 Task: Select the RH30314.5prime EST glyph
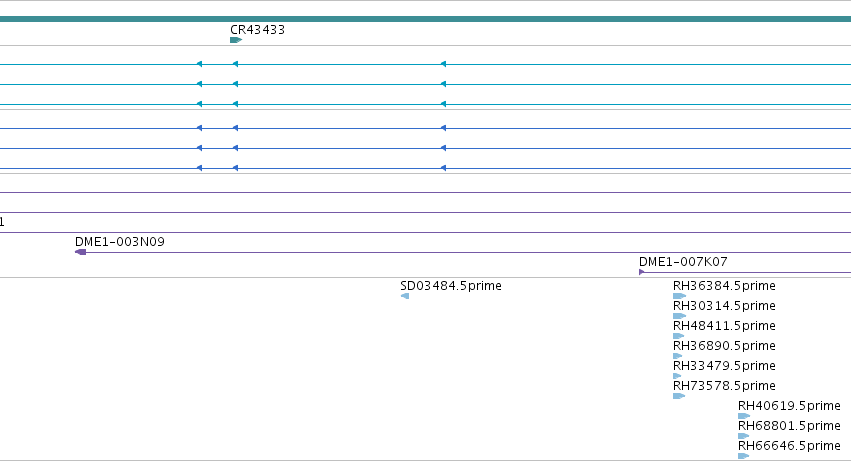[x=679, y=316]
